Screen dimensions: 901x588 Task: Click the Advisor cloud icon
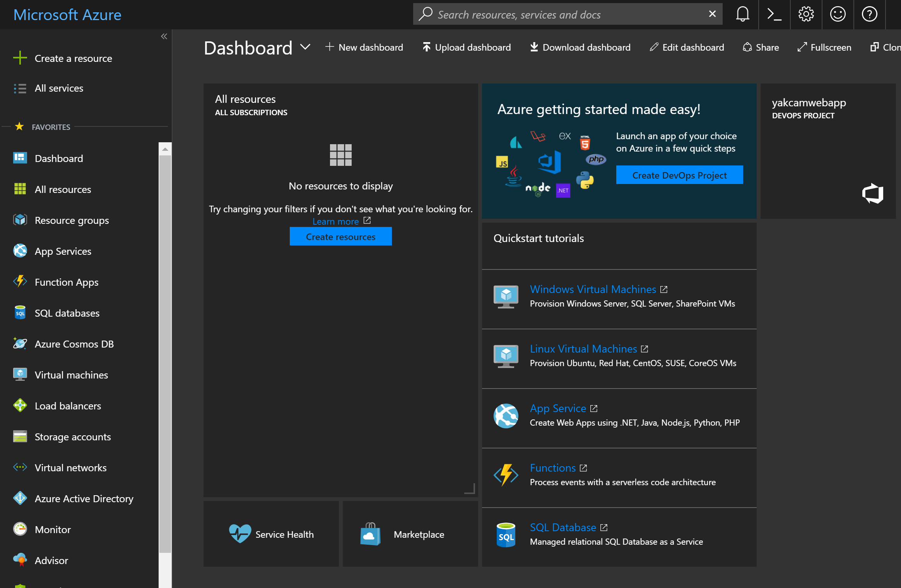[x=20, y=560]
